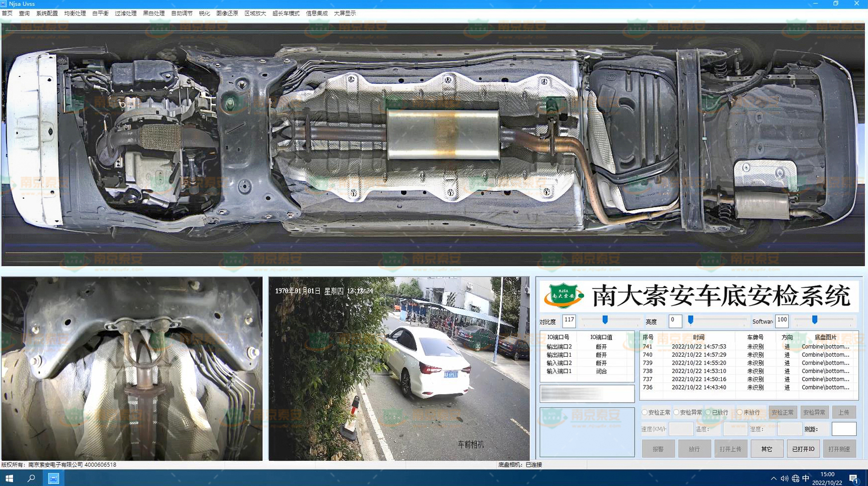This screenshot has width=868, height=486.
Task: Click the 对比度 contrast slider handle
Action: 605,320
